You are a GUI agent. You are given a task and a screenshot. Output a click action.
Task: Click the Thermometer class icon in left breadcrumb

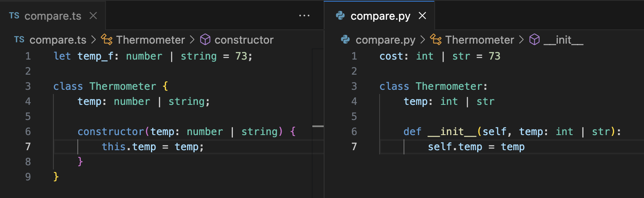point(107,40)
